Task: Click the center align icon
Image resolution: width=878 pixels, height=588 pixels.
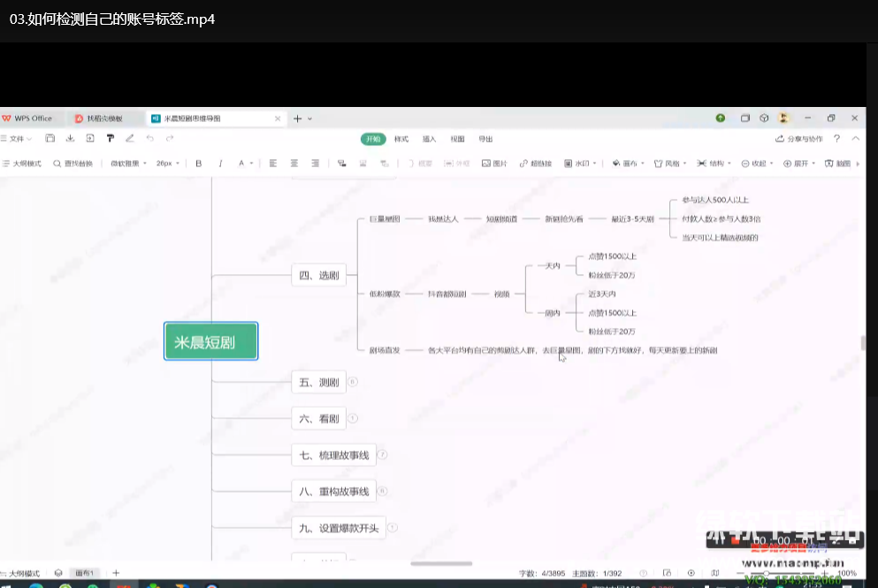Action: coord(294,164)
